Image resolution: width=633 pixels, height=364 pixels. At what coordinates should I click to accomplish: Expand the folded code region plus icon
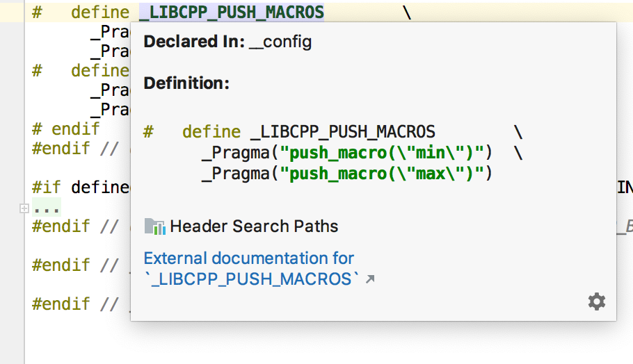pos(23,208)
